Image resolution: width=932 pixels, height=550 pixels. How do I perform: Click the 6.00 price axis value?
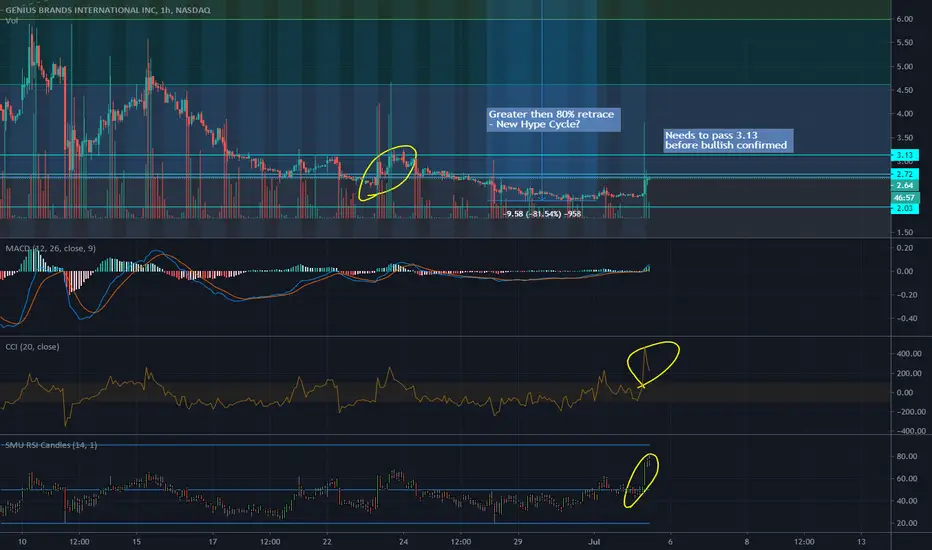pos(905,19)
